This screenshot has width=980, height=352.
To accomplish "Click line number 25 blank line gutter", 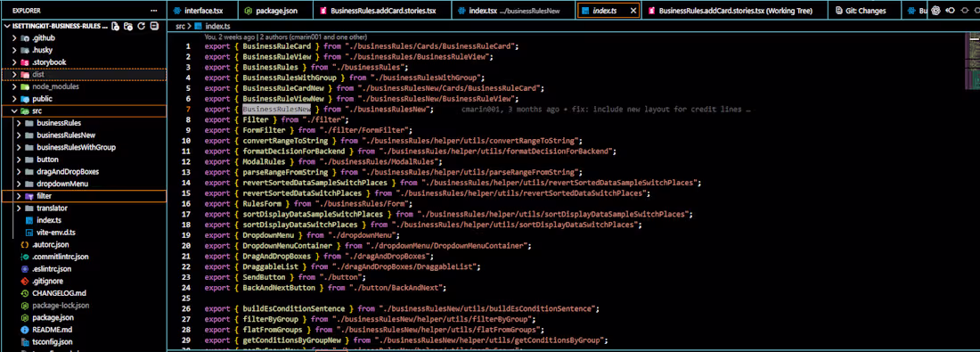I will coord(187,299).
